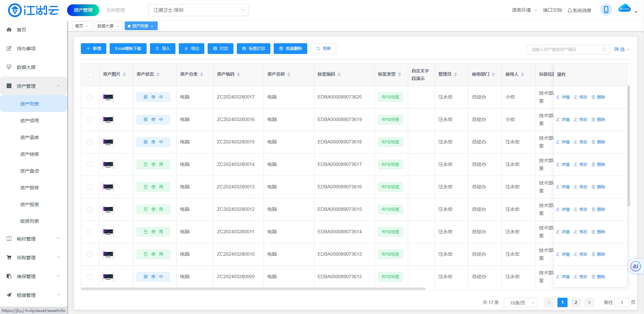
Task: Sort by 资产编码 column arrows
Action: [x=238, y=74]
